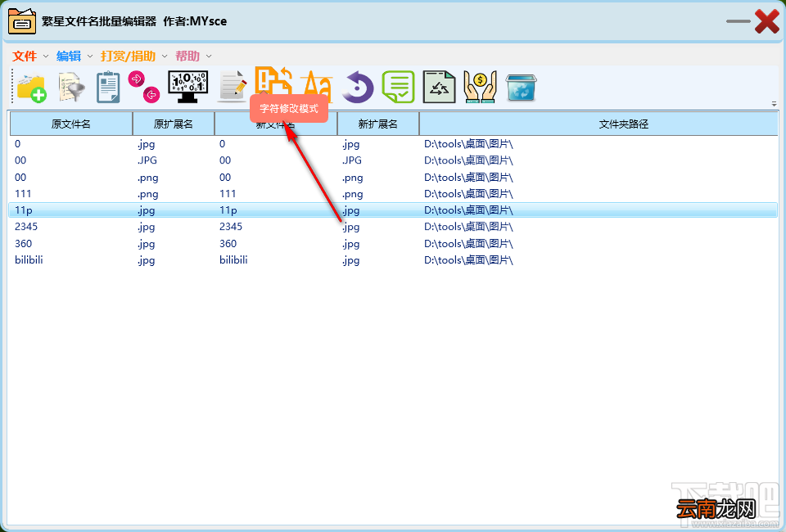This screenshot has height=532, width=786.
Task: Open the 打赏/捐助 menu
Action: pos(129,56)
